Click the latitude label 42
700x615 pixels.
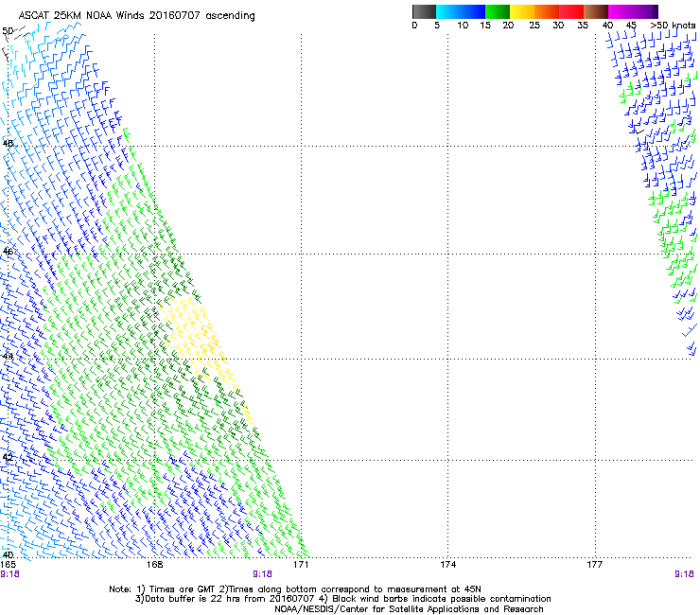pos(8,457)
